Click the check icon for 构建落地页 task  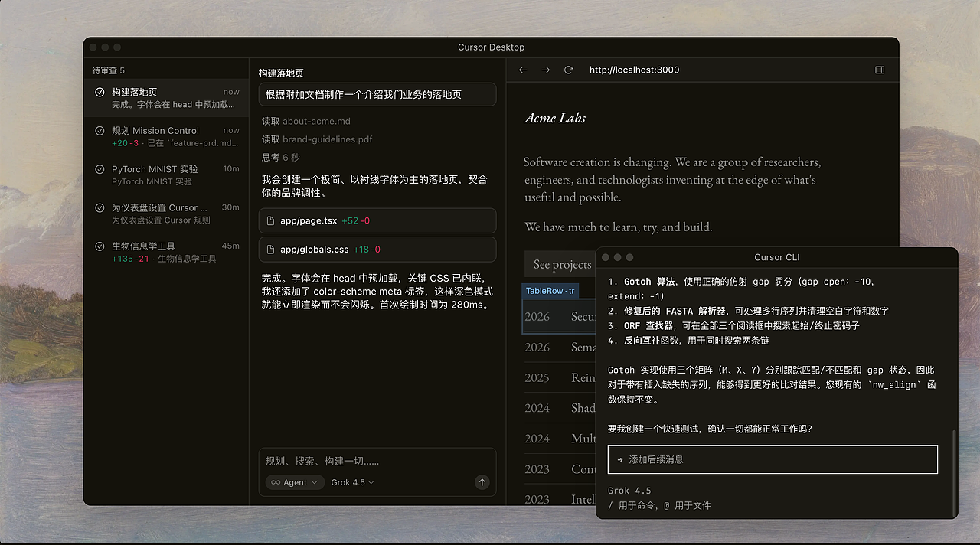pyautogui.click(x=100, y=92)
